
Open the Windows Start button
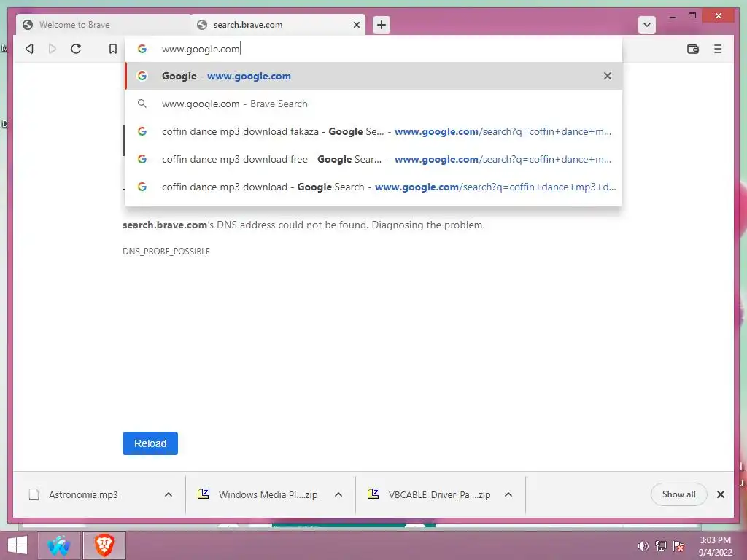[18, 545]
